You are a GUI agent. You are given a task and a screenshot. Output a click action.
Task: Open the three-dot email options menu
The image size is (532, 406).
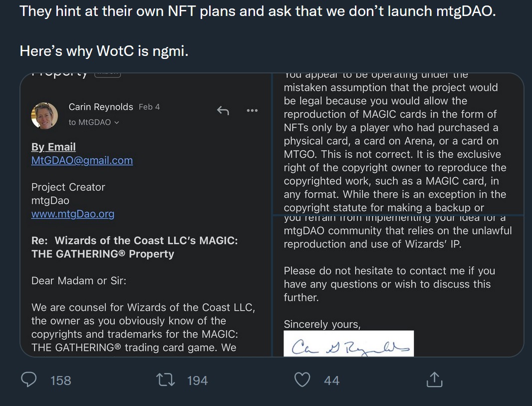point(252,110)
